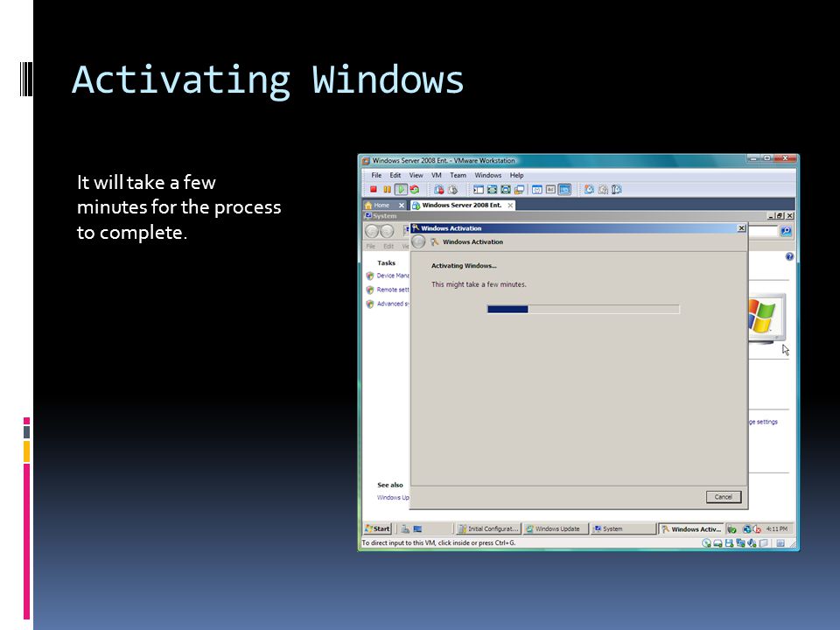Click the back arrow in Windows Activation dialog

[x=418, y=241]
